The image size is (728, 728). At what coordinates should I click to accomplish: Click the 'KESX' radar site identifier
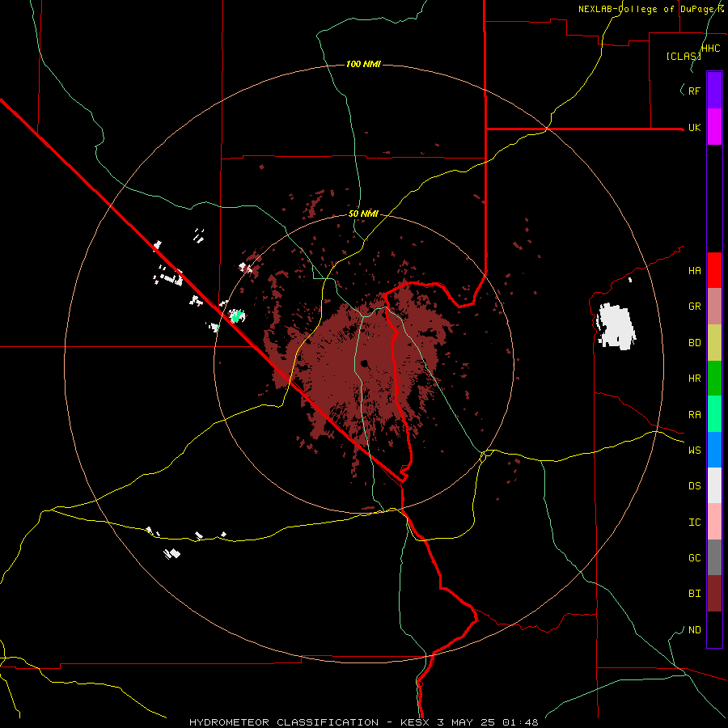point(416,722)
